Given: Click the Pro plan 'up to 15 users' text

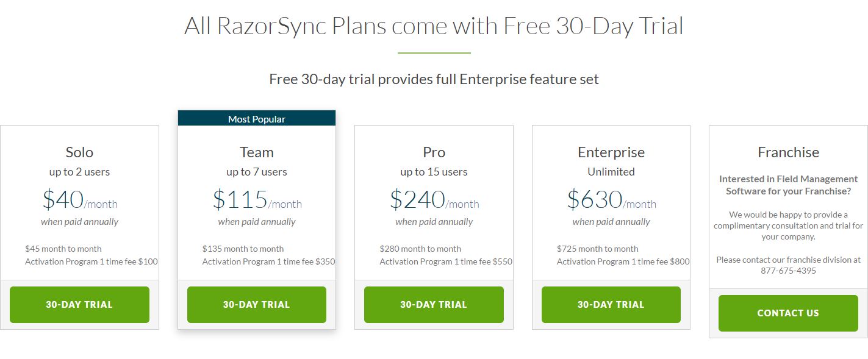Looking at the screenshot, I should (433, 171).
